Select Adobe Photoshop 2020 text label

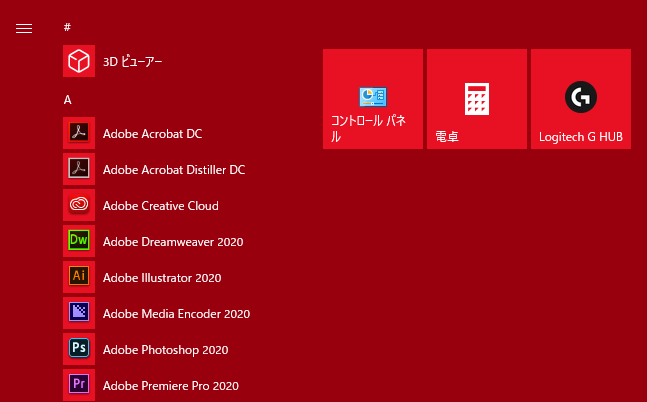(166, 350)
